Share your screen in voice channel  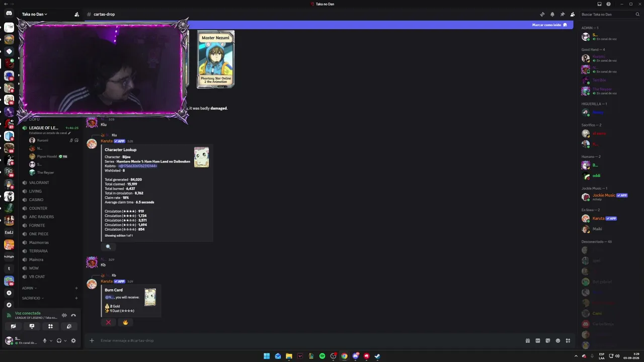[32, 326]
